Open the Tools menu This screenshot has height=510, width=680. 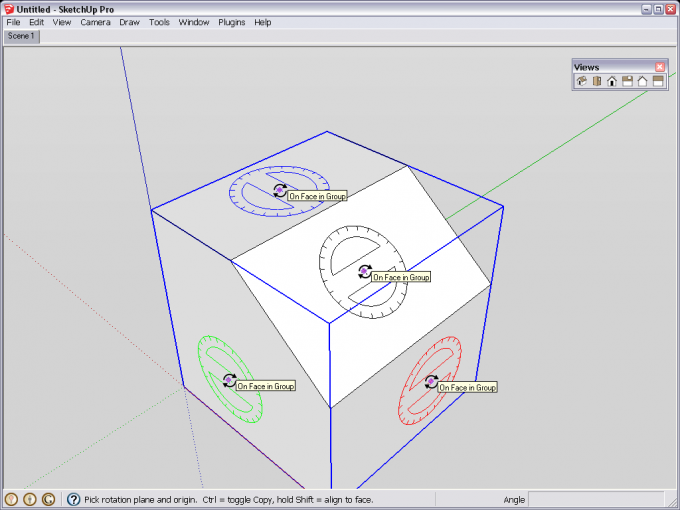coord(159,22)
